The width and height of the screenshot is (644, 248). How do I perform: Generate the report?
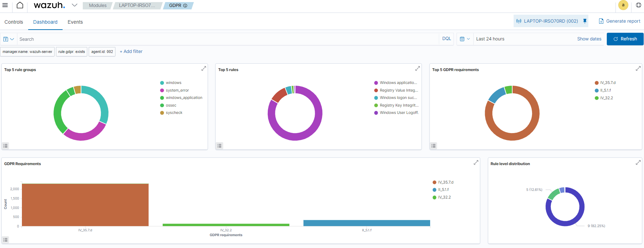(x=619, y=21)
